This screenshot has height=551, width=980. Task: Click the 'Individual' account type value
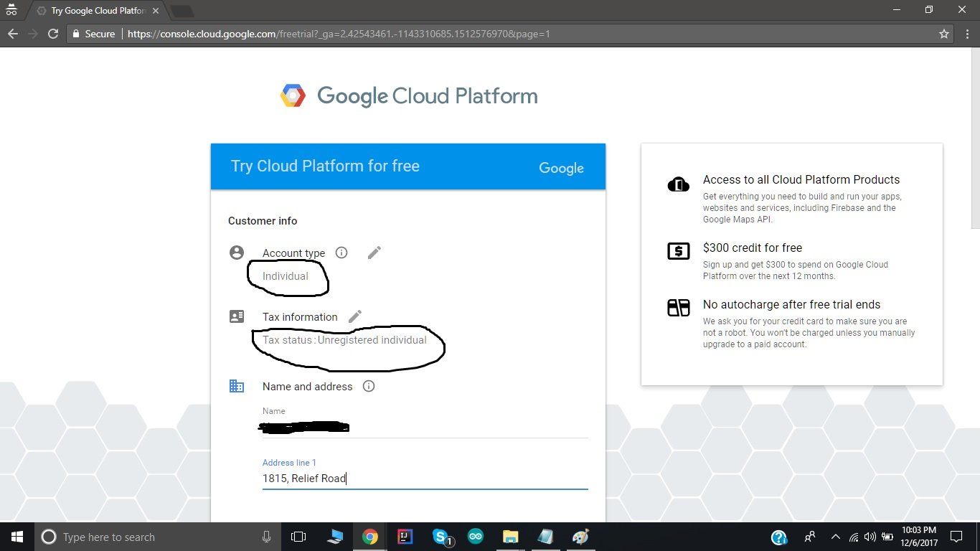pos(286,276)
